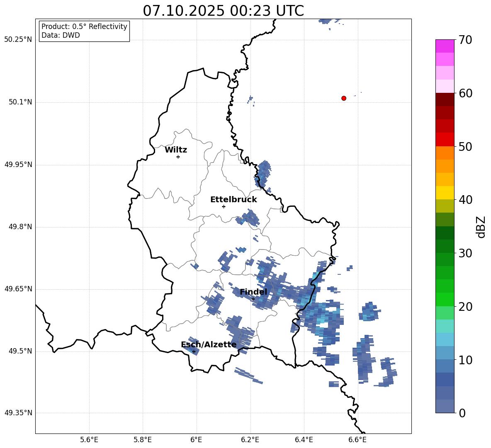Screen dimensions: 491x448
Task: Click the yellow colorbar segment at 40
Action: pyautogui.click(x=445, y=193)
